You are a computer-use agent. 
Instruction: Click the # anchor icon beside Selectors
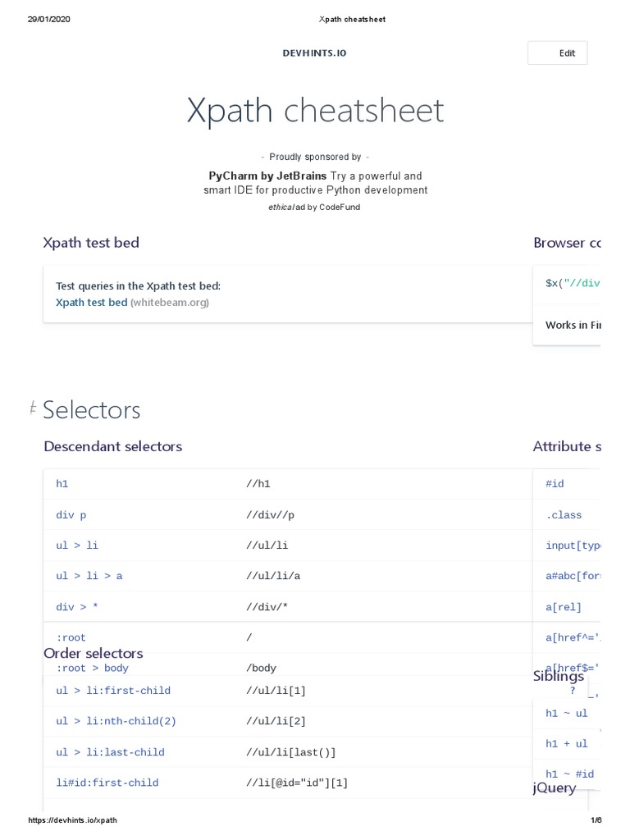click(33, 408)
